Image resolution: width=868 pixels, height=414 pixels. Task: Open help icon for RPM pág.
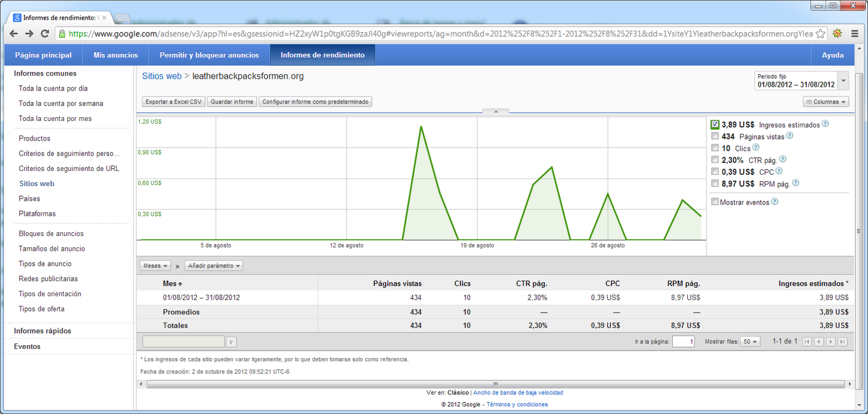795,183
